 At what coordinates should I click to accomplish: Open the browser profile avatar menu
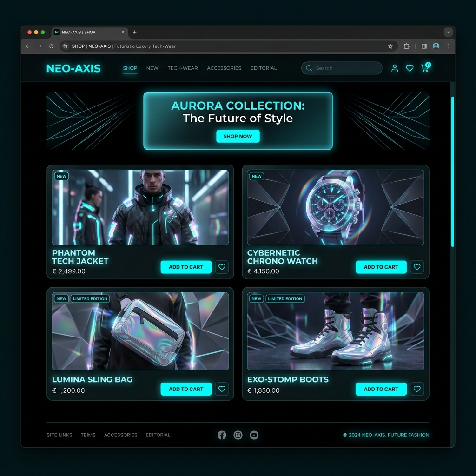click(x=436, y=46)
